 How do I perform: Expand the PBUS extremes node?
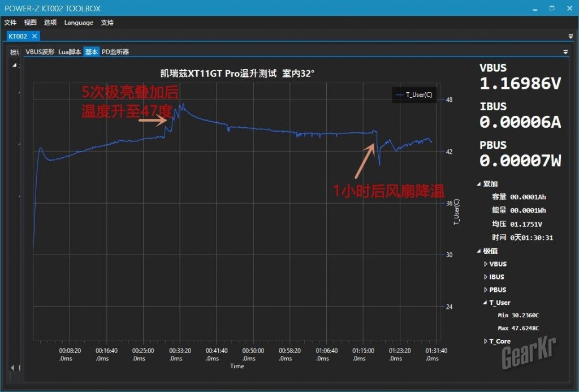(486, 290)
